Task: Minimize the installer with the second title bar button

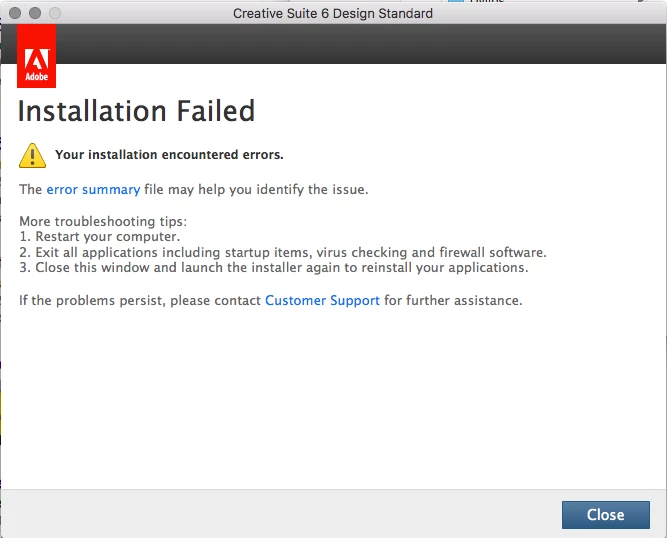Action: click(35, 13)
